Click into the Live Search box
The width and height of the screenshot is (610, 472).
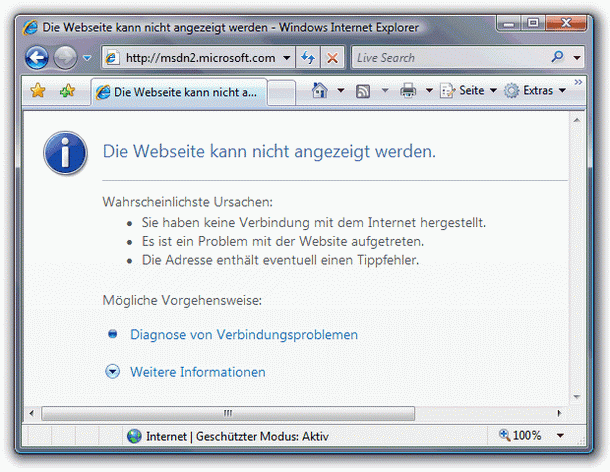(x=449, y=58)
